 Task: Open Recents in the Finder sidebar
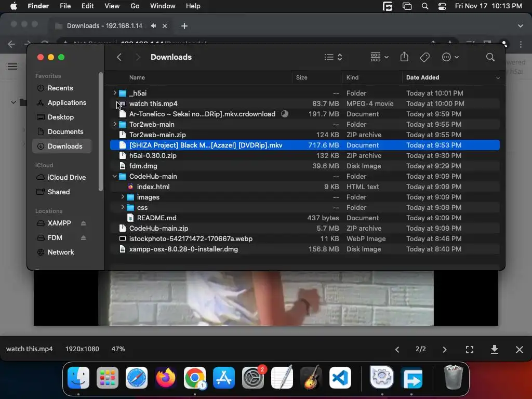pyautogui.click(x=62, y=88)
